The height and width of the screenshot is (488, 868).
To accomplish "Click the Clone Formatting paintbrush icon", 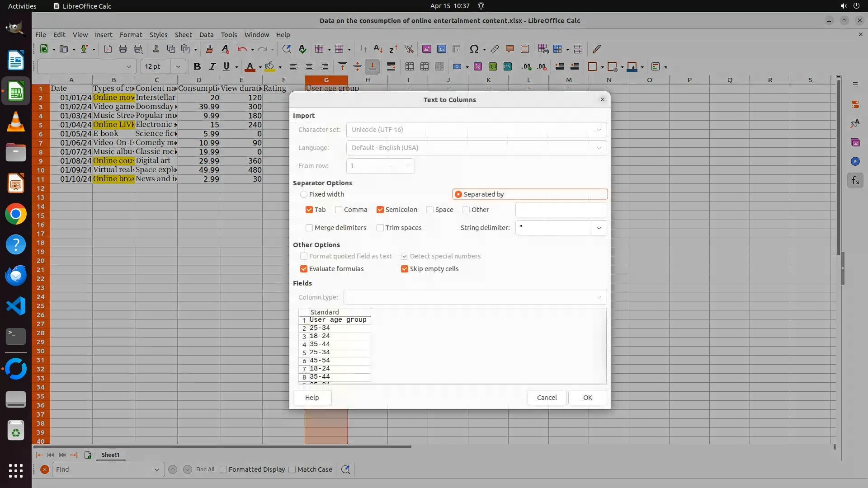I will (x=209, y=49).
